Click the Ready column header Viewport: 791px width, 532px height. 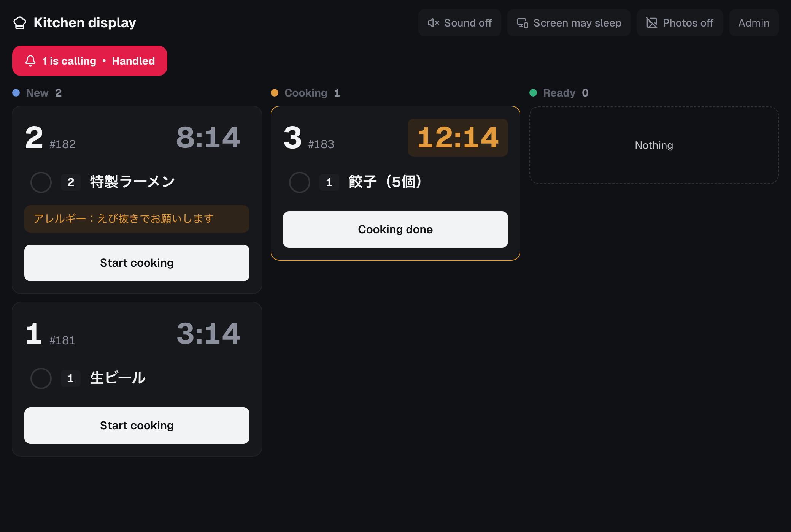pos(559,93)
